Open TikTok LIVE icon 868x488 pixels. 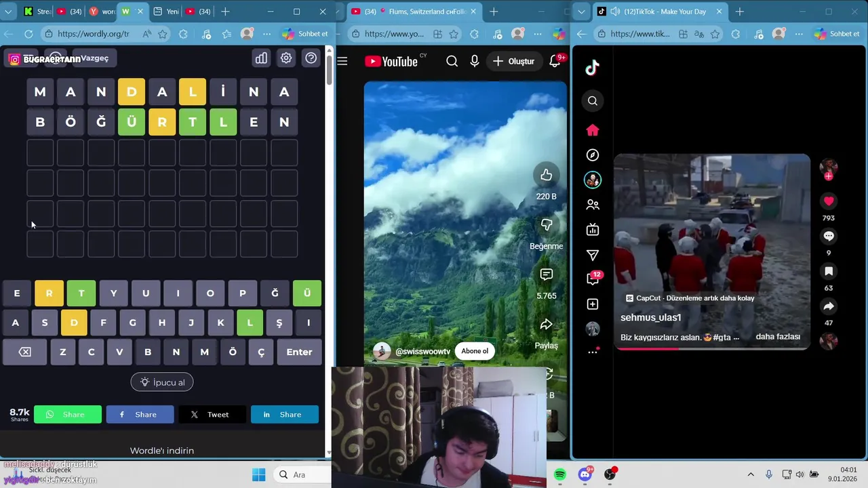(593, 230)
